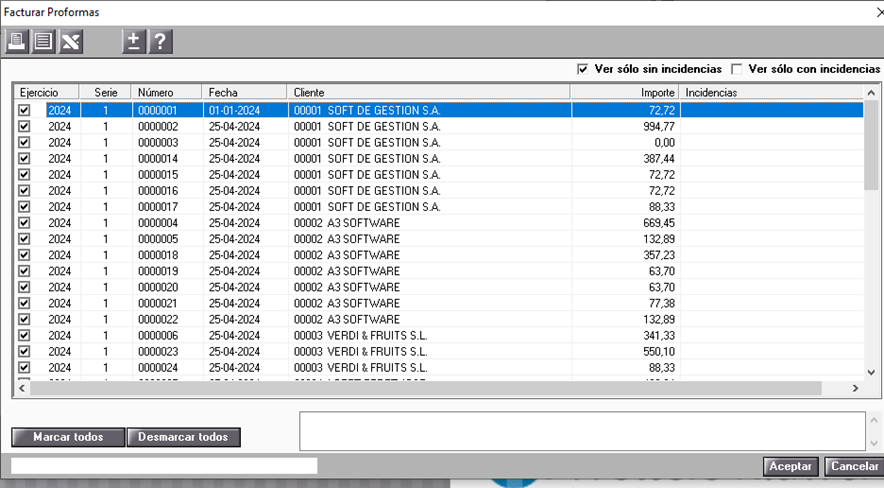Select the Número cell 0000022
This screenshot has width=884, height=488.
[167, 319]
